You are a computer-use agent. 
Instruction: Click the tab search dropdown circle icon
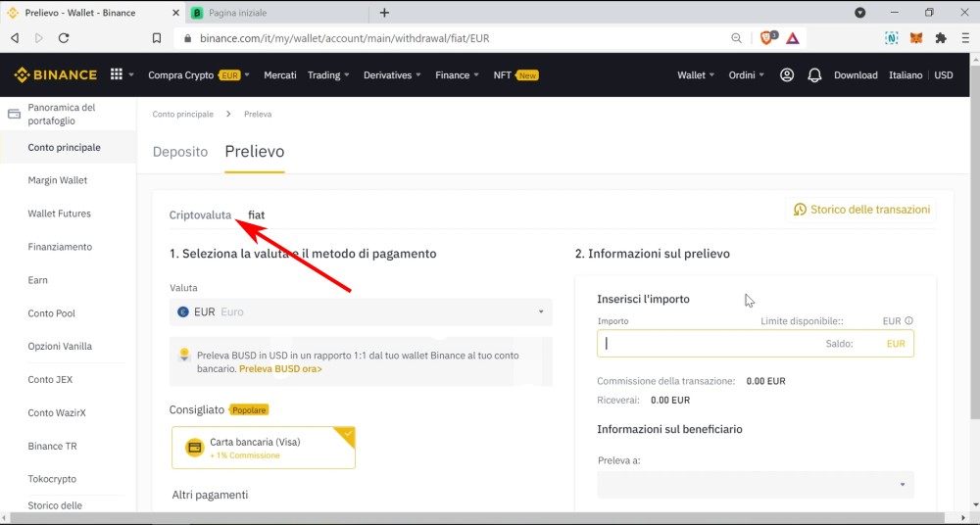[x=860, y=13]
